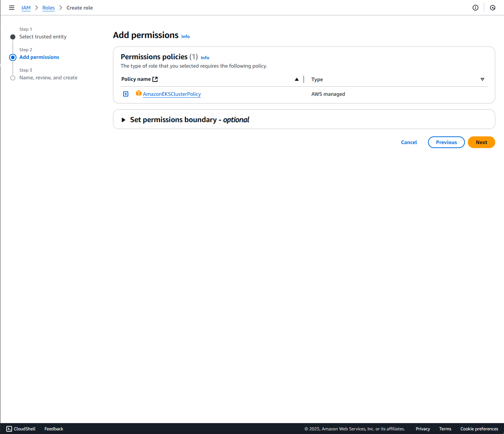Go to IAM breadcrumb

[26, 8]
